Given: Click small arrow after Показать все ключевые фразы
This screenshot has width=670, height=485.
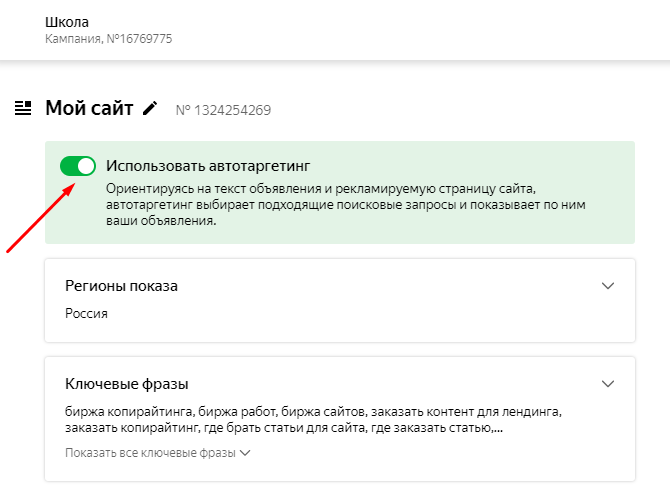Looking at the screenshot, I should coord(245,453).
